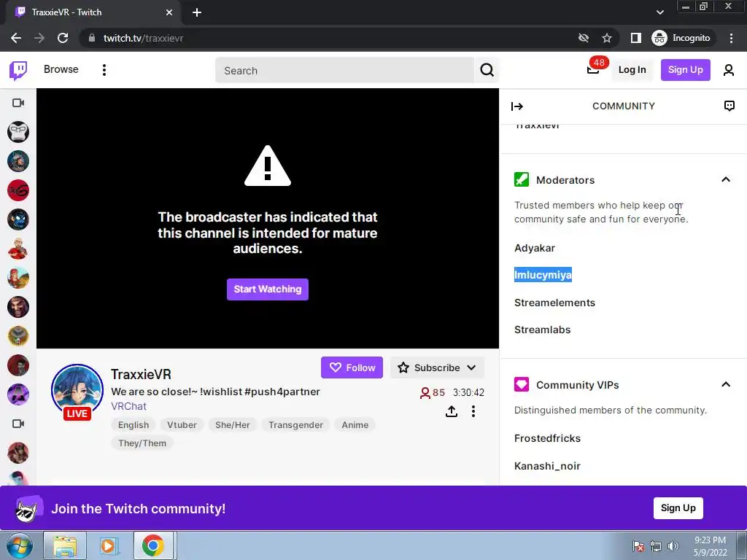
Task: Click the Transgender tag
Action: [295, 425]
